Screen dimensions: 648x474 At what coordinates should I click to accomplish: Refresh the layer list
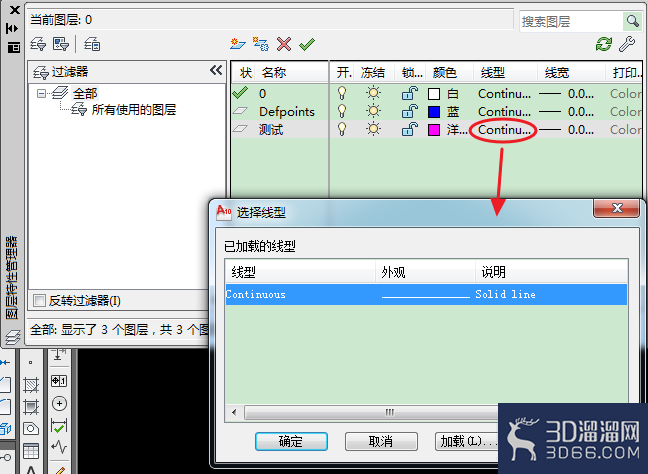[604, 44]
